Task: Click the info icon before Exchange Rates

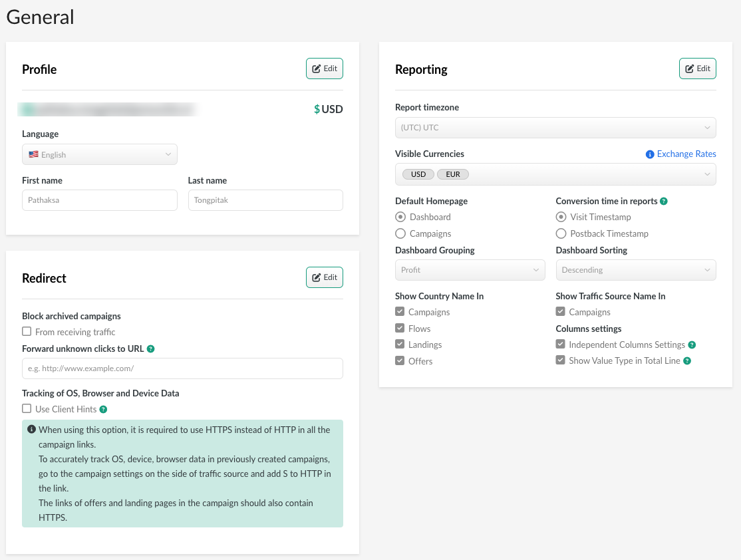Action: pyautogui.click(x=650, y=154)
